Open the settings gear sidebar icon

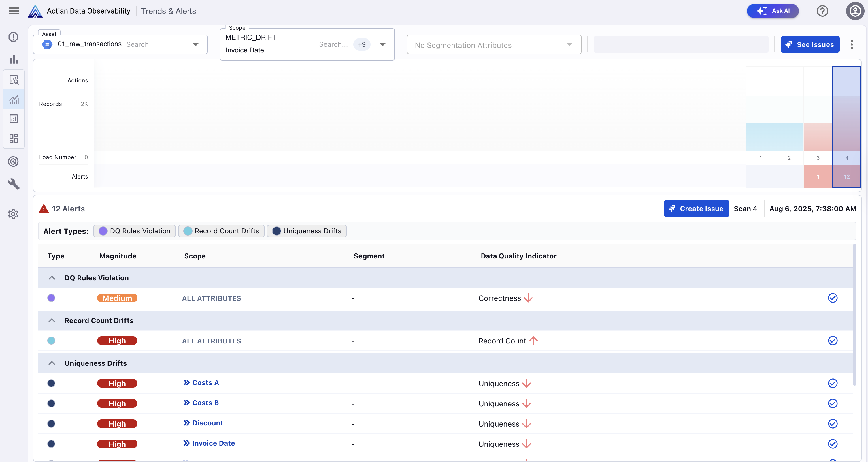pos(14,214)
